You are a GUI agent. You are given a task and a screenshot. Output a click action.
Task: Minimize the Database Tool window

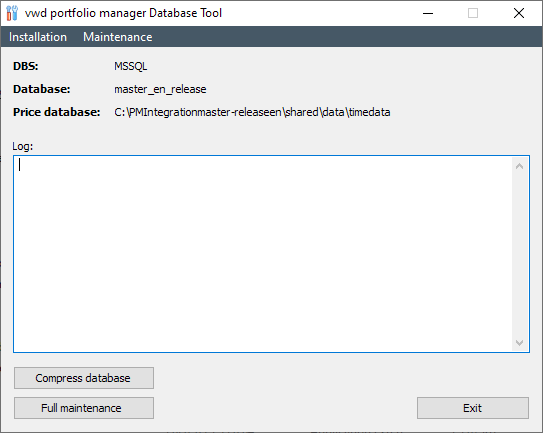click(x=428, y=13)
